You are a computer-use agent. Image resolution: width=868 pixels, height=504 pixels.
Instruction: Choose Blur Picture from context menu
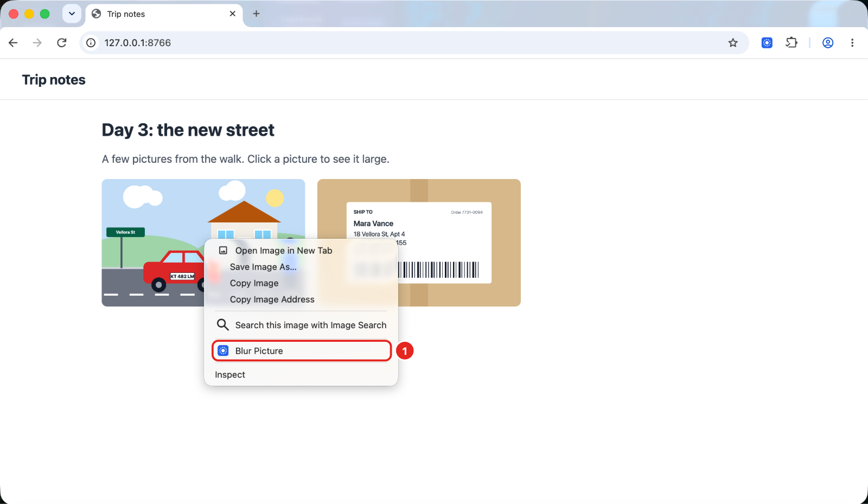tap(301, 351)
